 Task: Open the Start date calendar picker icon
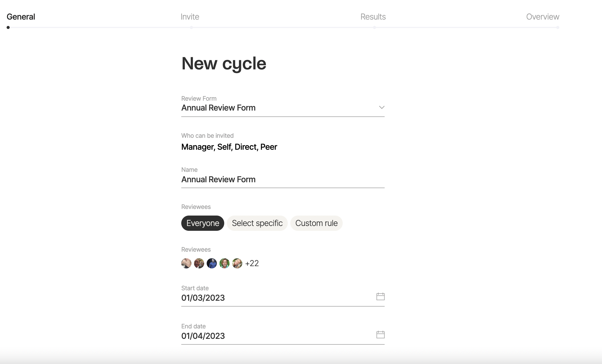pyautogui.click(x=380, y=296)
